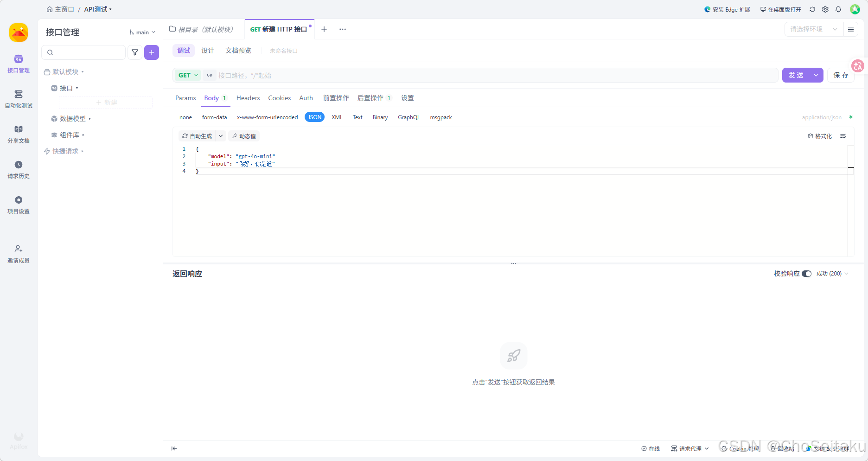The image size is (868, 461).
Task: Open the hamburger menu beside environment selector
Action: click(x=851, y=29)
